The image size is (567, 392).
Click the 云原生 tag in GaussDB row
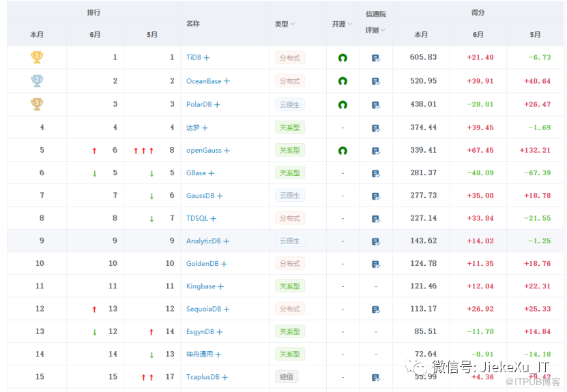point(290,196)
